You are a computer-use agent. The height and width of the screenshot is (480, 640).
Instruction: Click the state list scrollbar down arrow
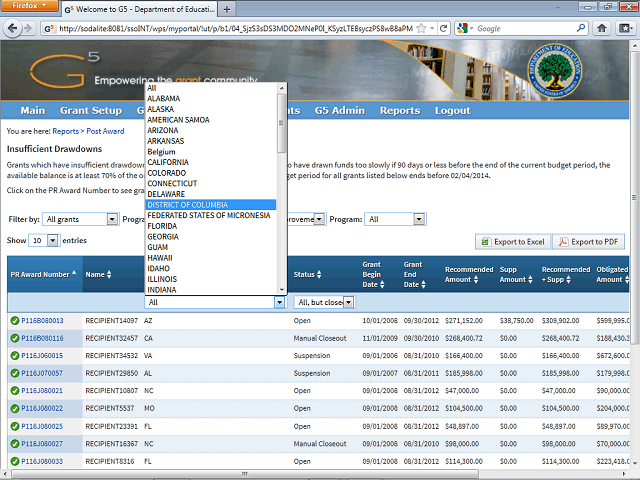(x=282, y=290)
